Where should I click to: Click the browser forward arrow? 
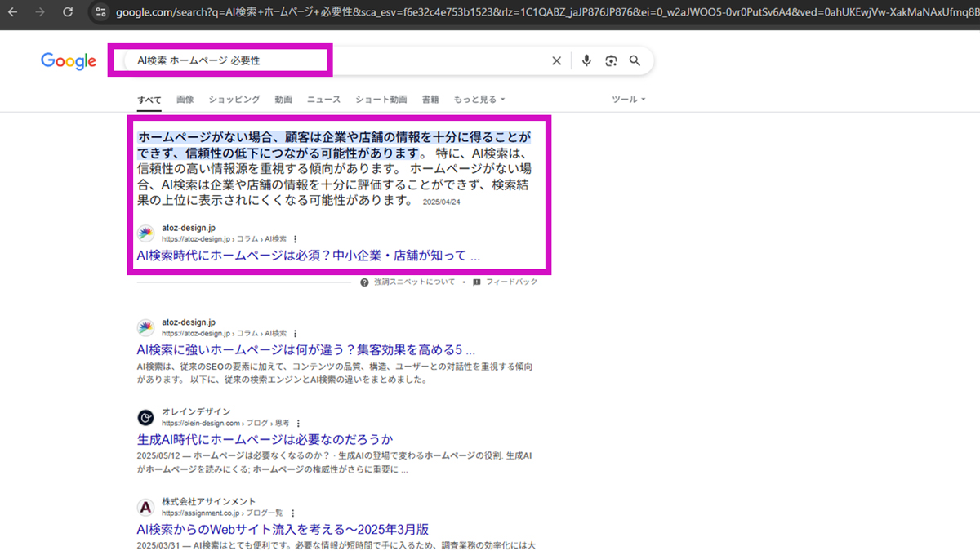(40, 12)
